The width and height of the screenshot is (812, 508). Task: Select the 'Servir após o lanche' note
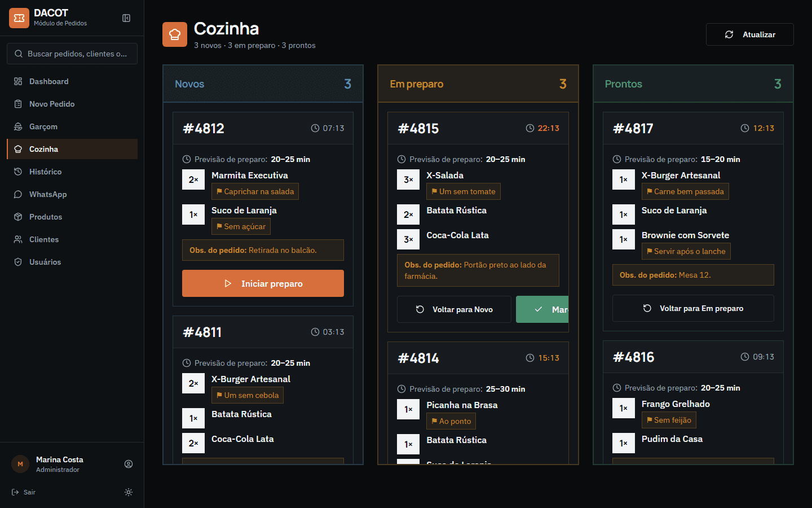pyautogui.click(x=686, y=251)
